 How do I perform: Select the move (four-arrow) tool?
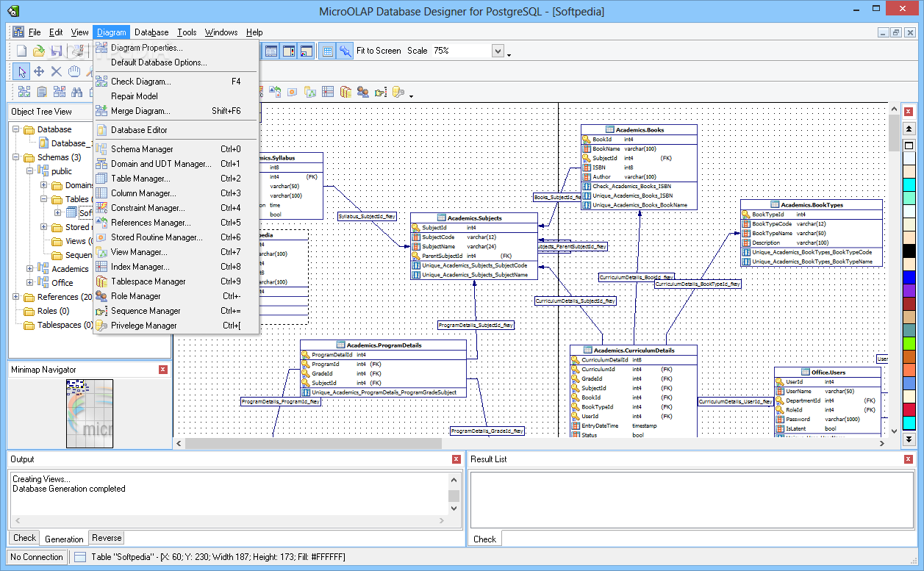click(39, 71)
